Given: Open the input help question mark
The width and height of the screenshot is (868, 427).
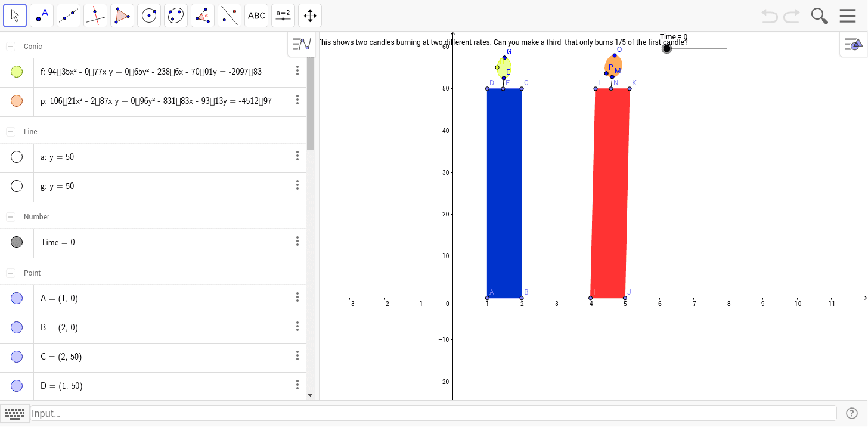Looking at the screenshot, I should [851, 413].
